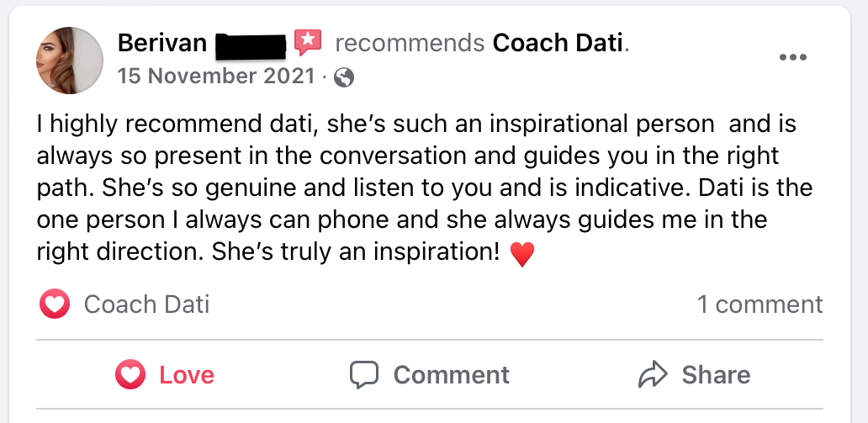Screen dimensions: 868x423
Task: Click the Share arrow icon
Action: click(x=653, y=374)
